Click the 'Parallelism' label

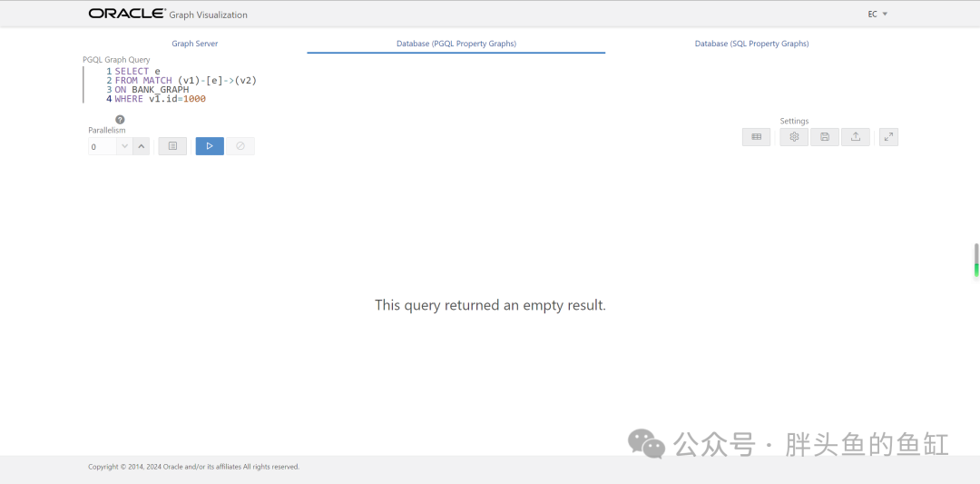(107, 130)
